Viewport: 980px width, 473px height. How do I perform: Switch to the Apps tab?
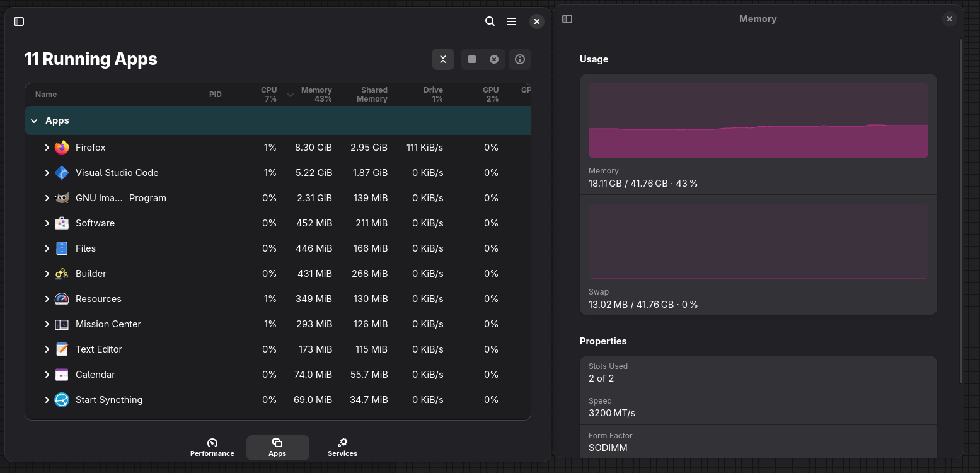277,448
